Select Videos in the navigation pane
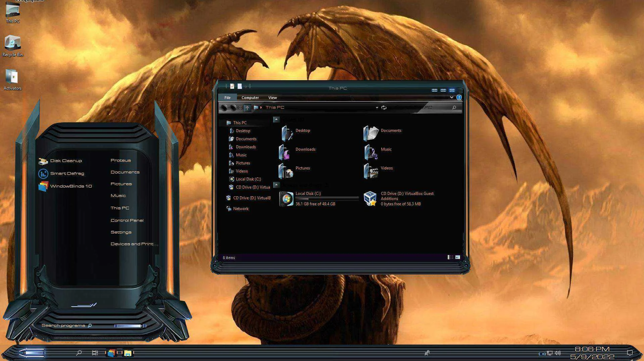 pyautogui.click(x=242, y=171)
